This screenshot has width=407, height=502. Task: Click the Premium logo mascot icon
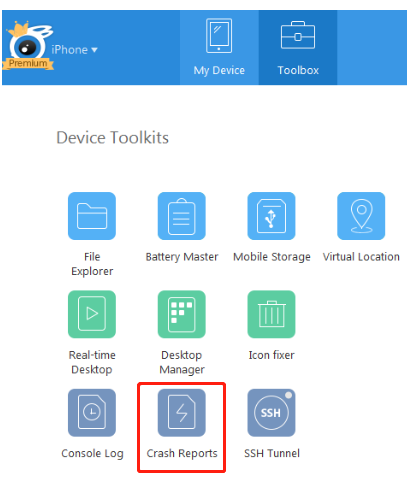[x=28, y=46]
